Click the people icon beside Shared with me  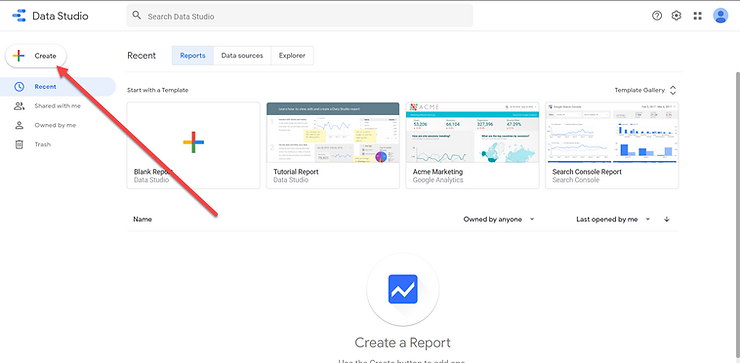(x=19, y=106)
